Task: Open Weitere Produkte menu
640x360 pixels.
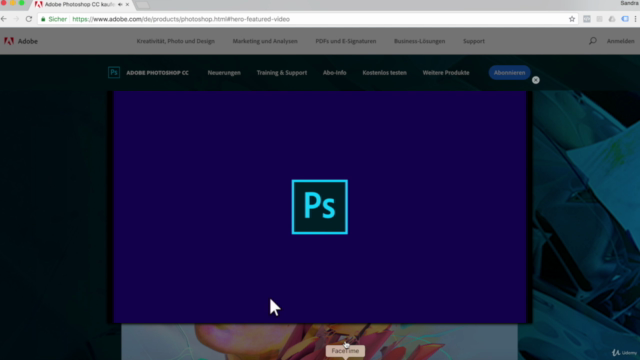Action: click(446, 73)
